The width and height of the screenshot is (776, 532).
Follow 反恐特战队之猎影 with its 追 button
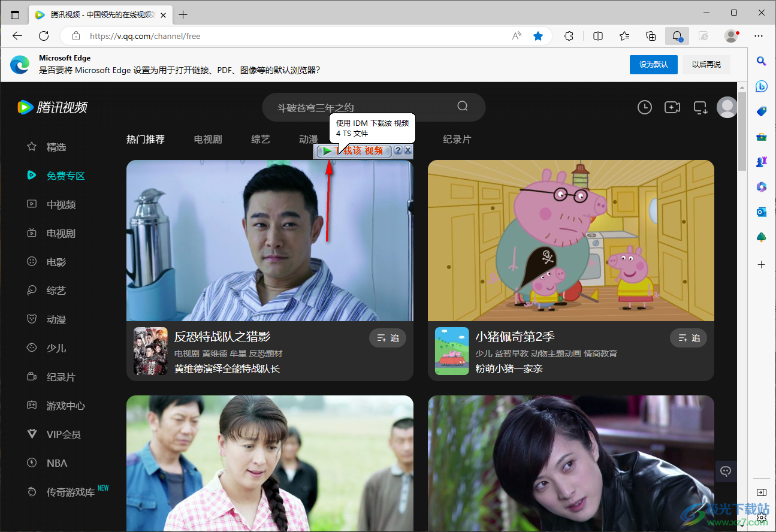click(x=388, y=338)
